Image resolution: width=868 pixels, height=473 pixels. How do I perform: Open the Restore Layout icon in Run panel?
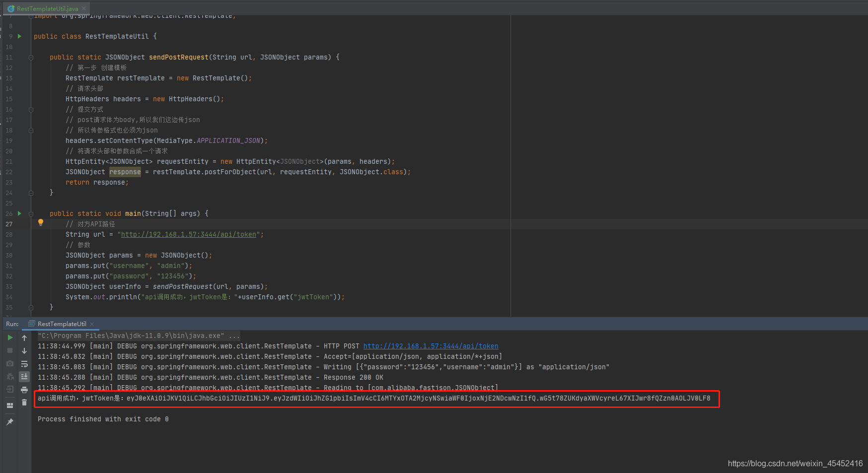tap(10, 405)
